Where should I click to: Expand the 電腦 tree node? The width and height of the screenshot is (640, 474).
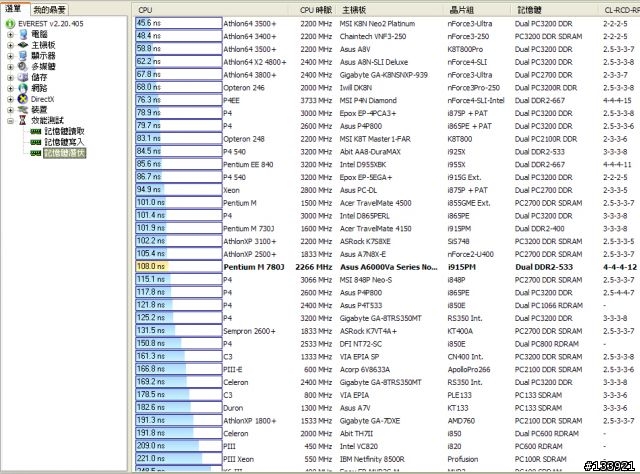coord(11,35)
